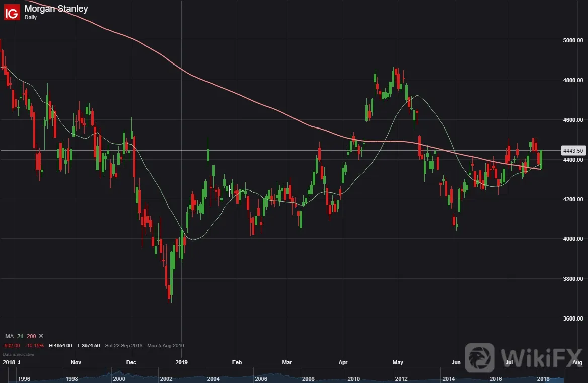
Task: Click the -10.15% percent change value
Action: tap(34, 345)
